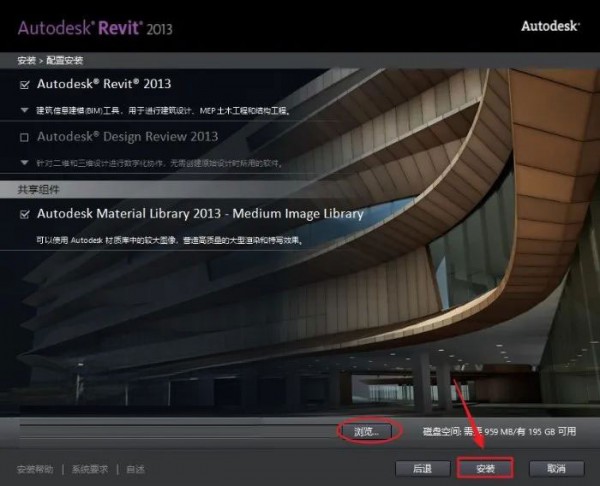Viewport: 600px width, 486px height.
Task: Check the Autodesk Design Review 2013 checkbox
Action: 24,137
